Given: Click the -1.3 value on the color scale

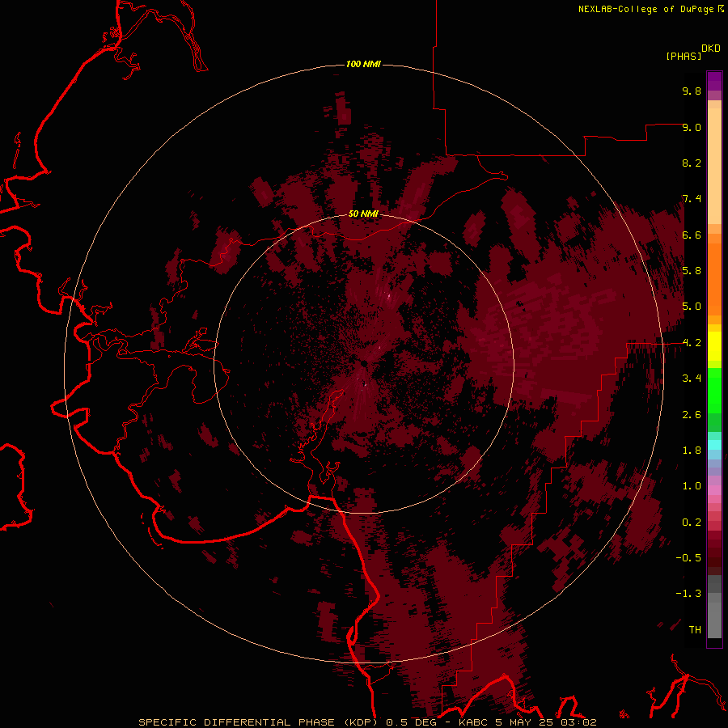Looking at the screenshot, I should 688,594.
